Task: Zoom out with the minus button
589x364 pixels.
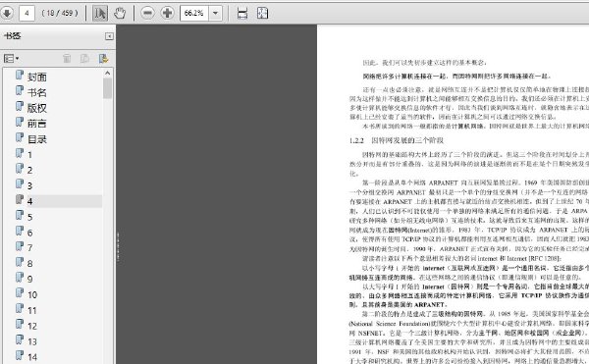Action: (x=147, y=13)
